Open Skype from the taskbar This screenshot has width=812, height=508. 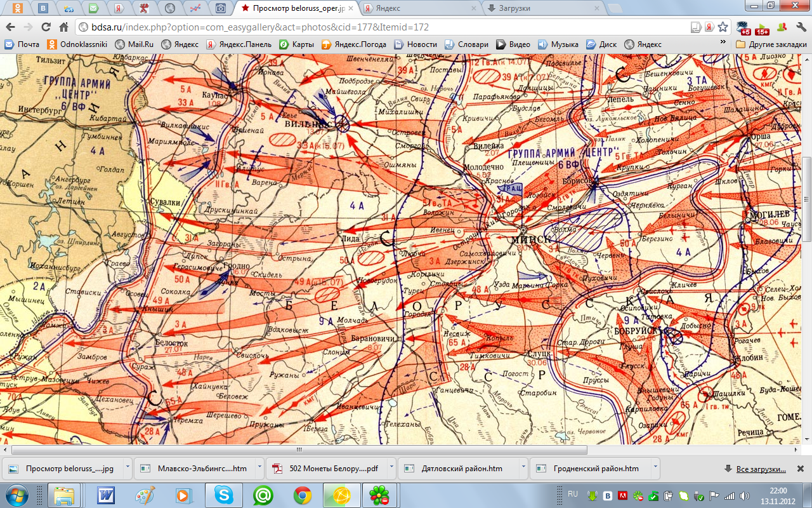(x=223, y=495)
